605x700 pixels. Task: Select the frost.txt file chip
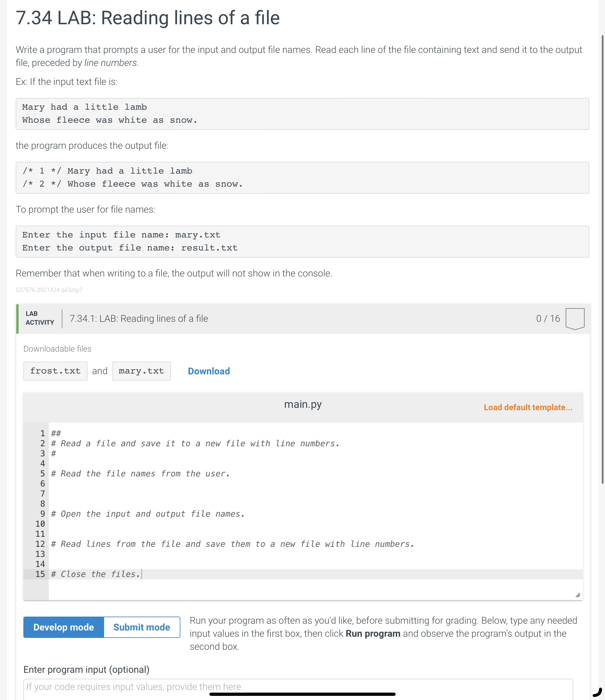[x=55, y=371]
